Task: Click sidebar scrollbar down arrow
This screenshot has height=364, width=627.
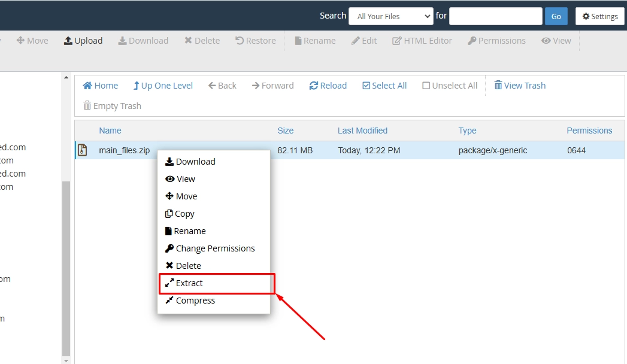Action: (x=66, y=361)
